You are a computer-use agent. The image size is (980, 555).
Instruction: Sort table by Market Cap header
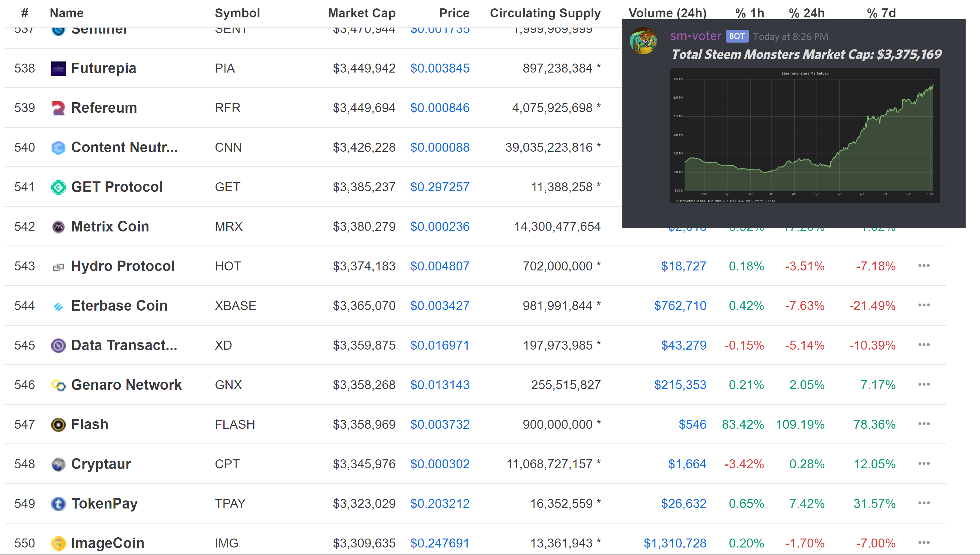(362, 13)
